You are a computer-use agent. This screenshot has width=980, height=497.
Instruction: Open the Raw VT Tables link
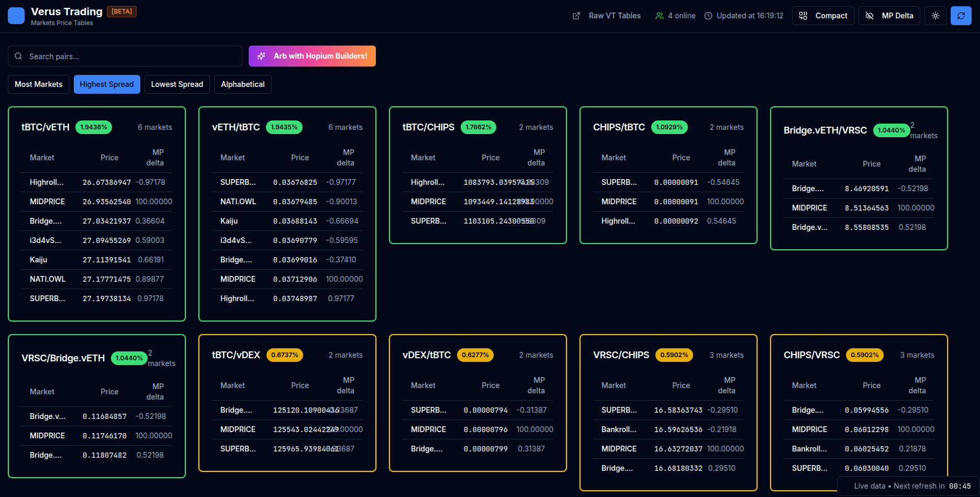(x=614, y=16)
